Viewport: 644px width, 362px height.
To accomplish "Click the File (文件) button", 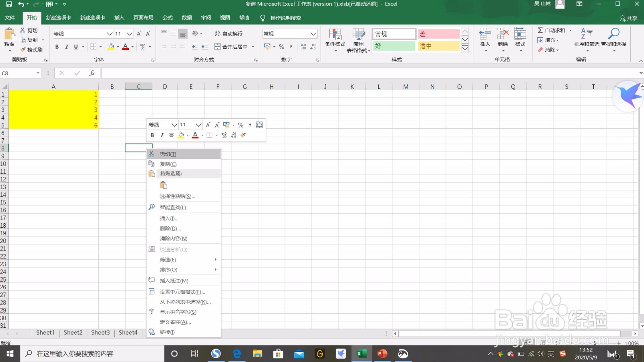I will (10, 18).
